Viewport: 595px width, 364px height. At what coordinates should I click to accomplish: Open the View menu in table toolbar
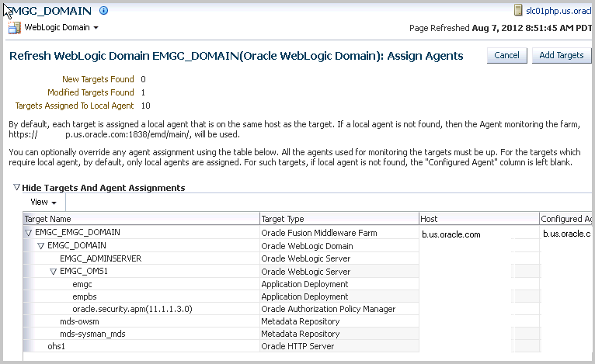coord(43,202)
